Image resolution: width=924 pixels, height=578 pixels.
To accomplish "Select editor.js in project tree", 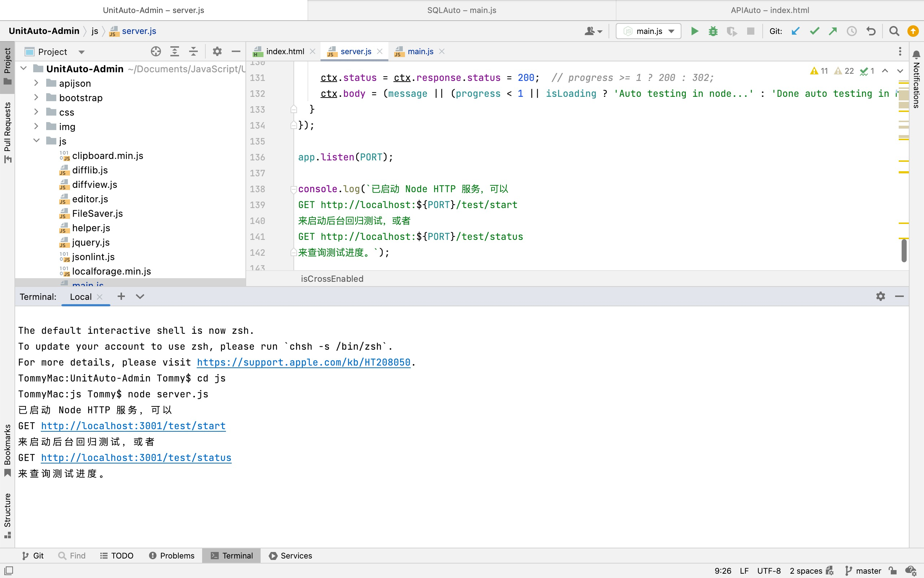I will [x=90, y=199].
